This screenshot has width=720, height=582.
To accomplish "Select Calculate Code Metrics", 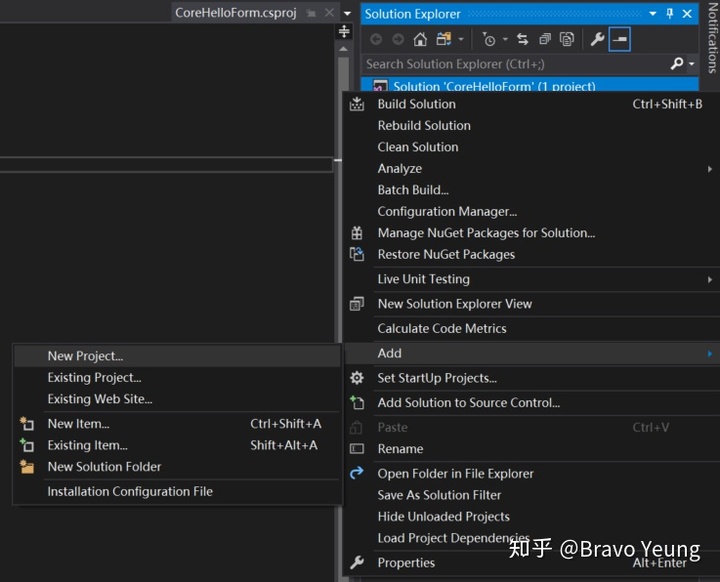I will [531, 328].
